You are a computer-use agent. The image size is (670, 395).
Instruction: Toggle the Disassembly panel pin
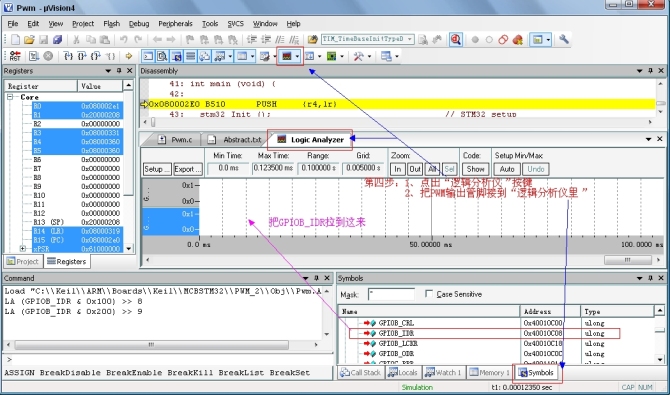click(650, 71)
